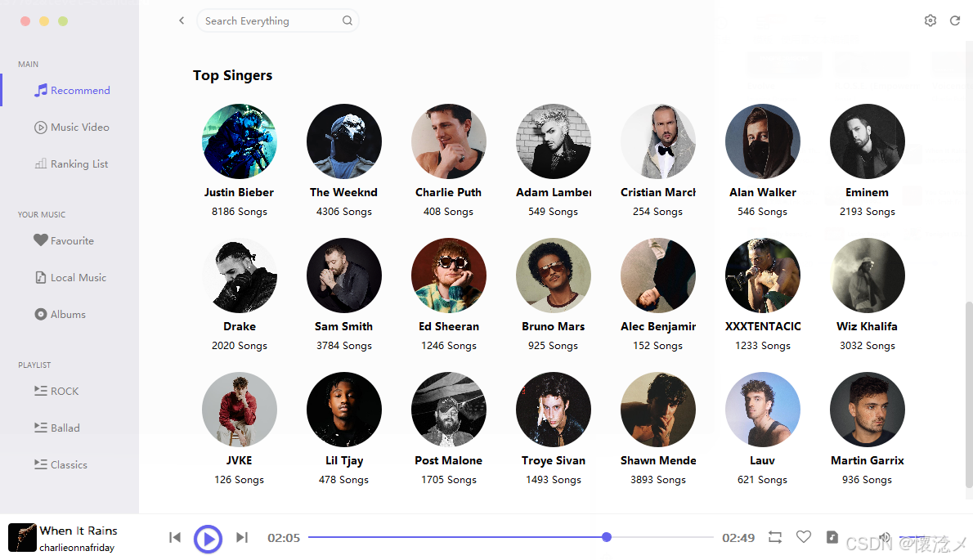The height and width of the screenshot is (560, 973).
Task: Open Justin Bieber's singer avatar
Action: tap(239, 141)
